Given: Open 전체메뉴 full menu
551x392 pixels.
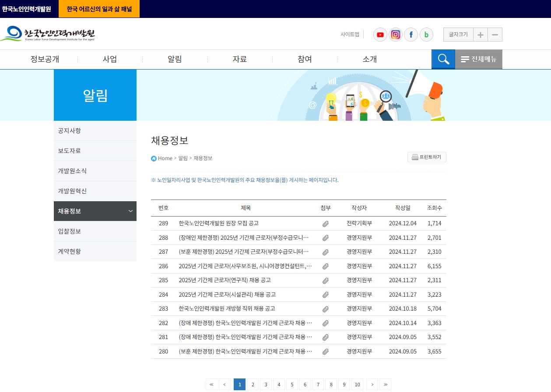Looking at the screenshot, I should [479, 59].
